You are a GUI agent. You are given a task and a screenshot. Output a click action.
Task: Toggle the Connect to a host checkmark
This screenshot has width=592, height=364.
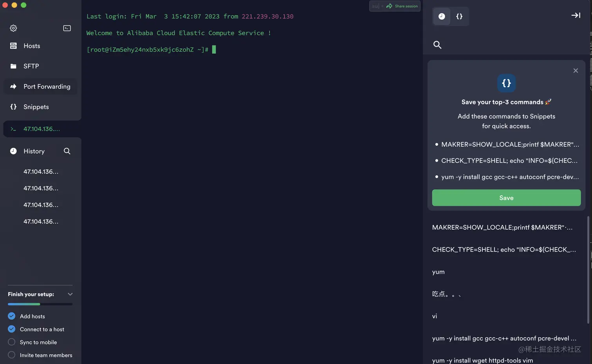(x=12, y=329)
